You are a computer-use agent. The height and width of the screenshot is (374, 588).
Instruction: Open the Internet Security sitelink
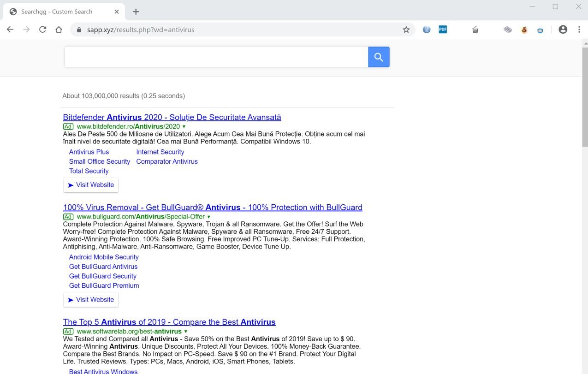click(160, 152)
